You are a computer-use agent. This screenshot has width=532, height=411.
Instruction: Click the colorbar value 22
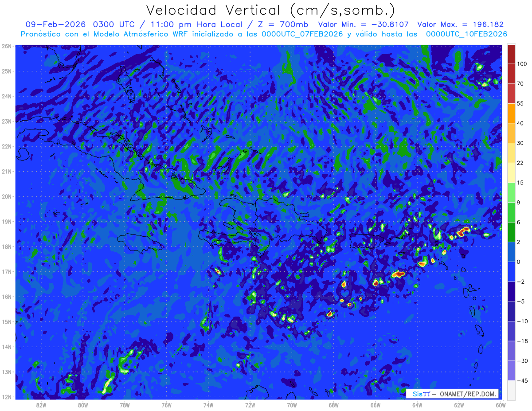point(520,163)
